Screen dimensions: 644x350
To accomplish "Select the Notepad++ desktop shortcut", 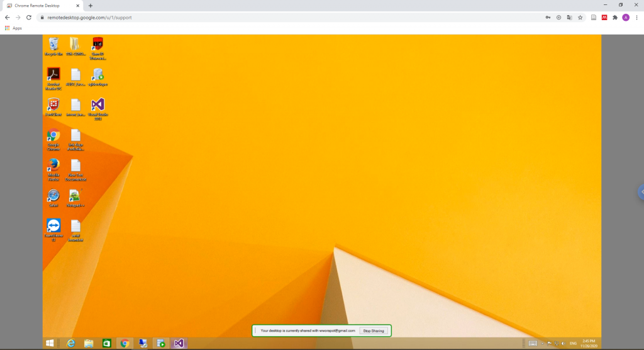I will 75,197.
